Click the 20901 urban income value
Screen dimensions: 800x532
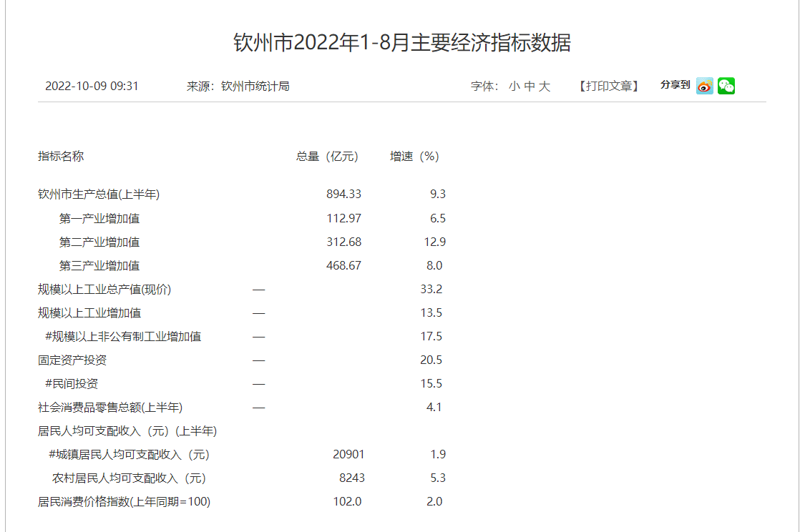(x=348, y=455)
